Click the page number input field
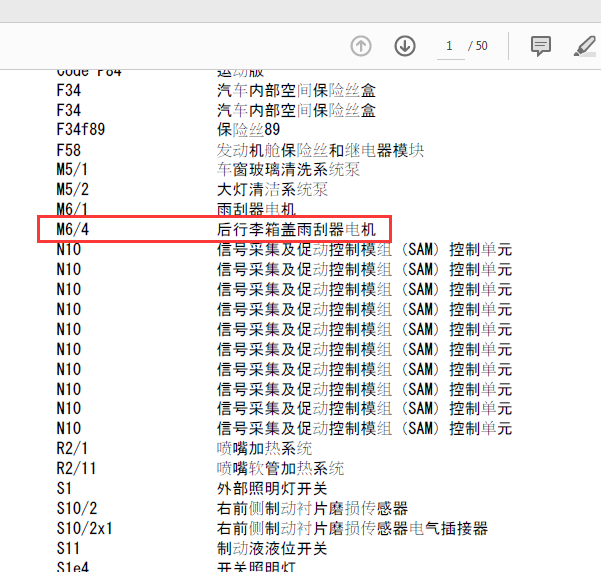601x572 pixels. click(x=450, y=46)
